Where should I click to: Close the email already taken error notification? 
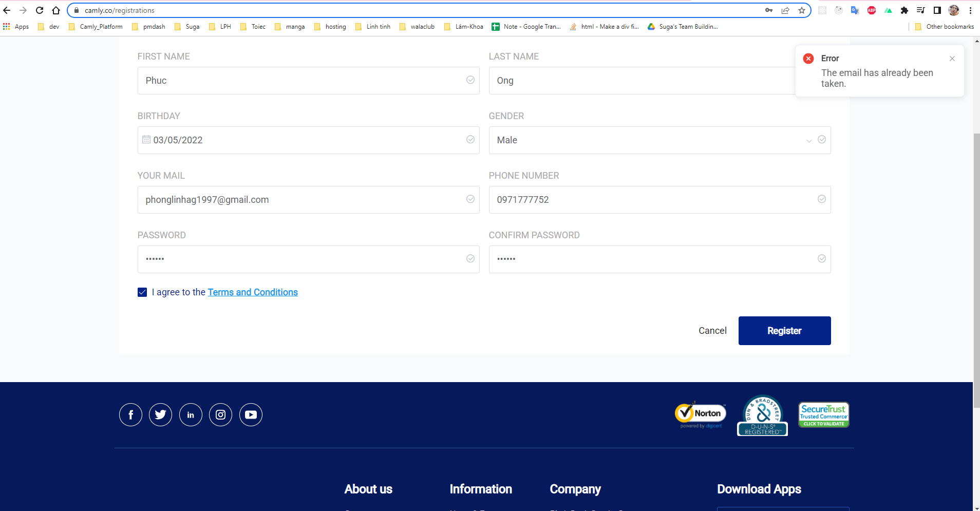click(x=952, y=59)
